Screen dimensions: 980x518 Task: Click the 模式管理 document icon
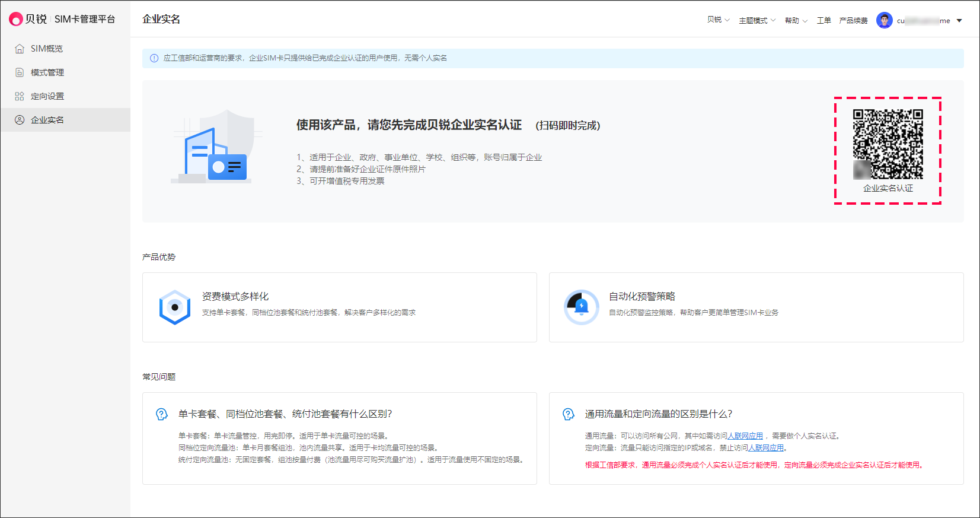pyautogui.click(x=20, y=72)
